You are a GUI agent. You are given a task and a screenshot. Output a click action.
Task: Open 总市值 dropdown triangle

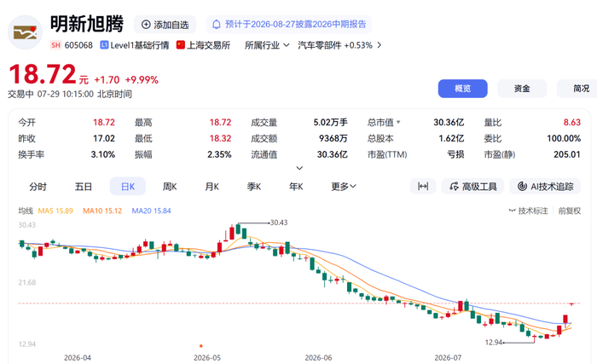point(398,122)
